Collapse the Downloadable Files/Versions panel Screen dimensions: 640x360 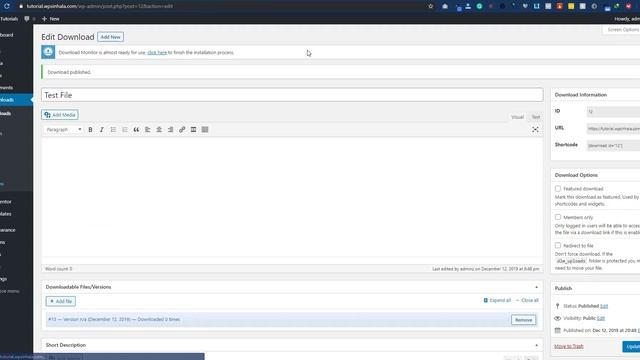click(x=536, y=287)
